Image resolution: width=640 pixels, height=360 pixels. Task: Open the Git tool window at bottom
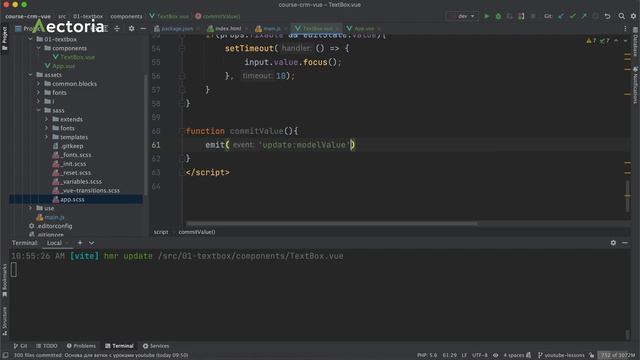20,346
